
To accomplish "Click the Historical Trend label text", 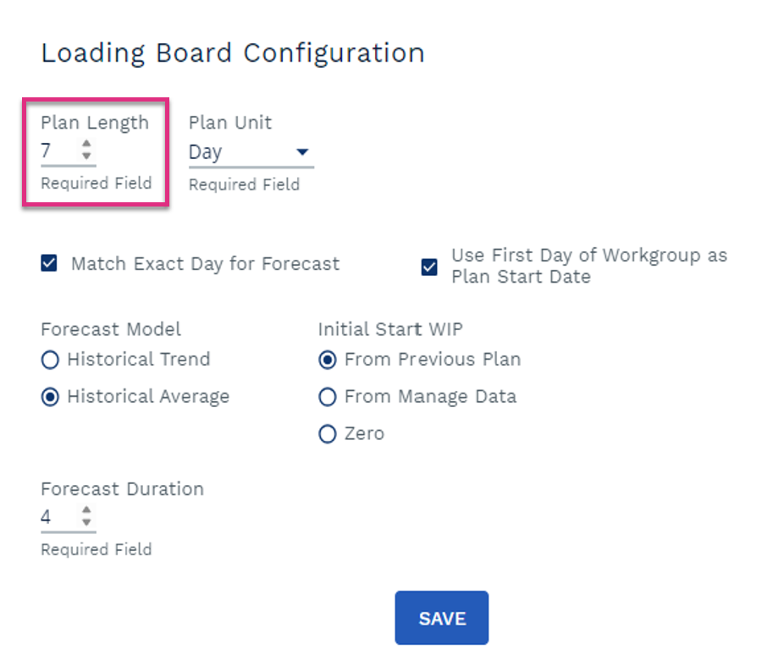I will click(x=139, y=359).
